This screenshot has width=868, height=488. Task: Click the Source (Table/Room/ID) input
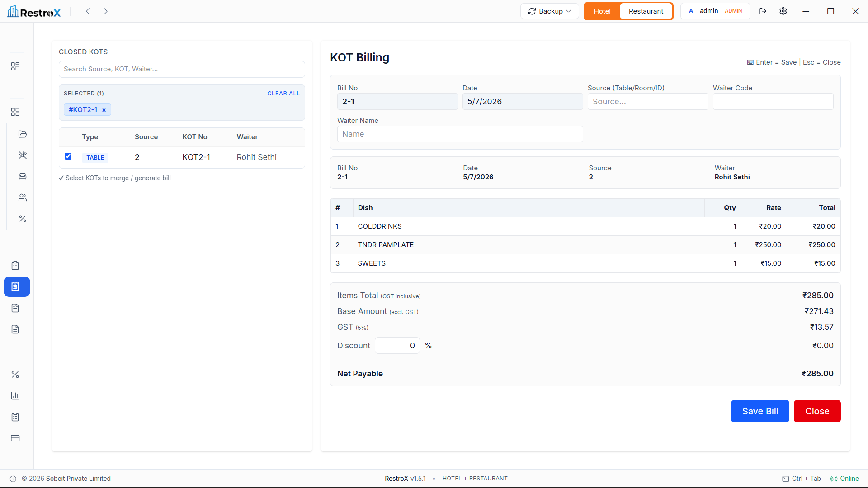648,102
